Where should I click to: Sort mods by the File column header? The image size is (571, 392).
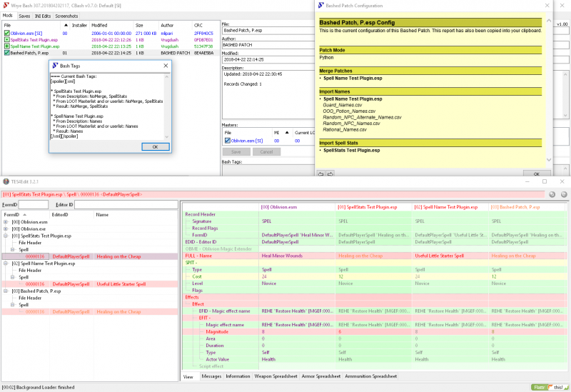31,25
